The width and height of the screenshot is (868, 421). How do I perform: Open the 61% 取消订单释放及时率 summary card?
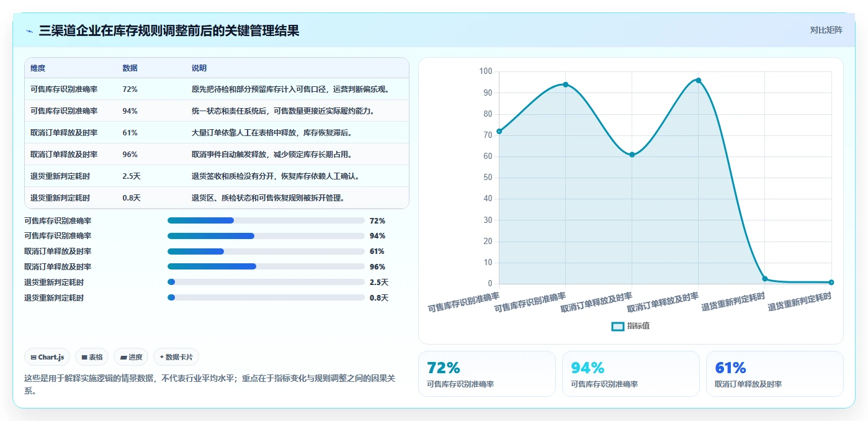(774, 374)
